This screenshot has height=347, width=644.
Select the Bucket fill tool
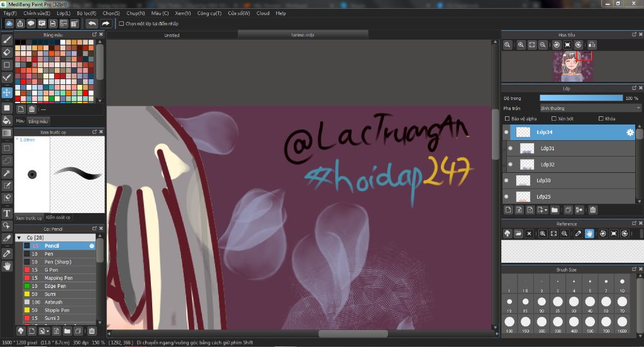click(x=6, y=120)
